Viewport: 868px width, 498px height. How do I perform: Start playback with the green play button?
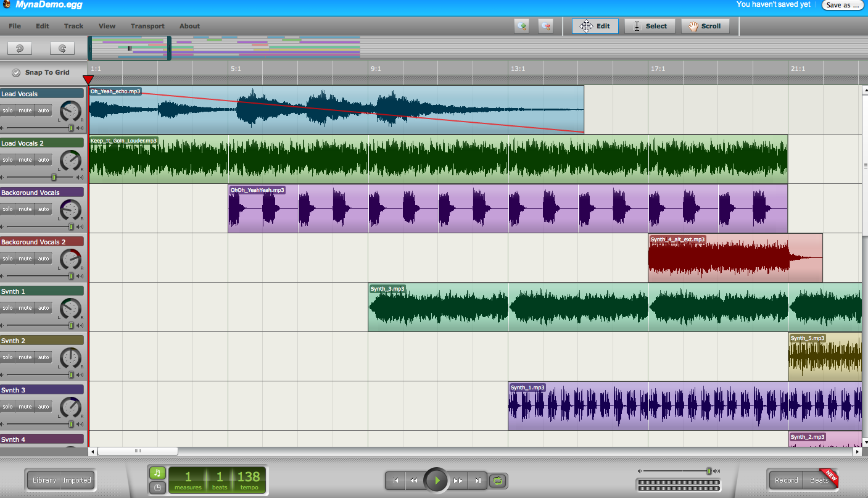(x=437, y=480)
